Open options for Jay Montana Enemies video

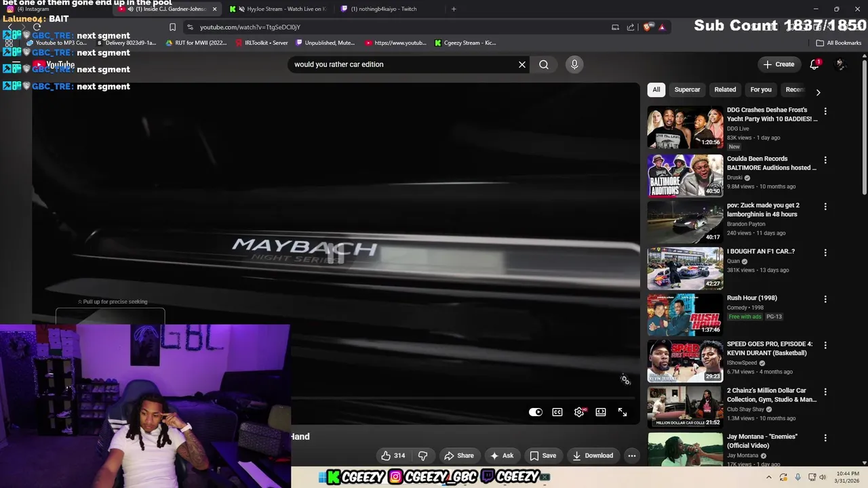(825, 439)
